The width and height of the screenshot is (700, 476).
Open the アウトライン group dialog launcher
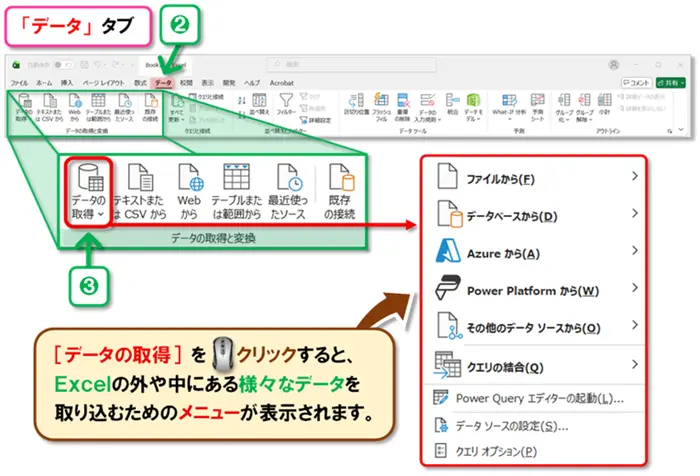[670, 131]
